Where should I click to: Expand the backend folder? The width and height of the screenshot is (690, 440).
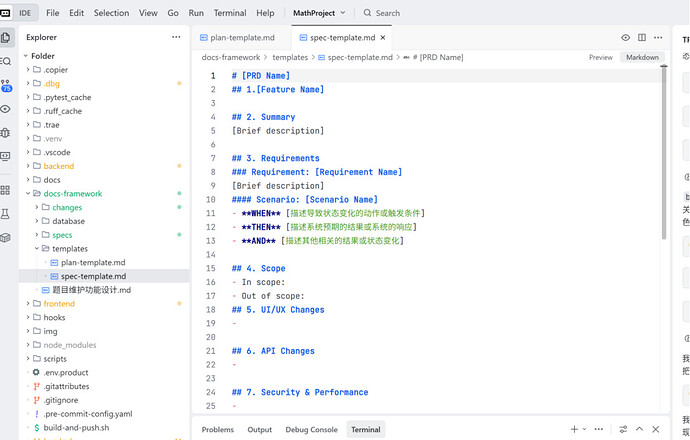[x=28, y=166]
